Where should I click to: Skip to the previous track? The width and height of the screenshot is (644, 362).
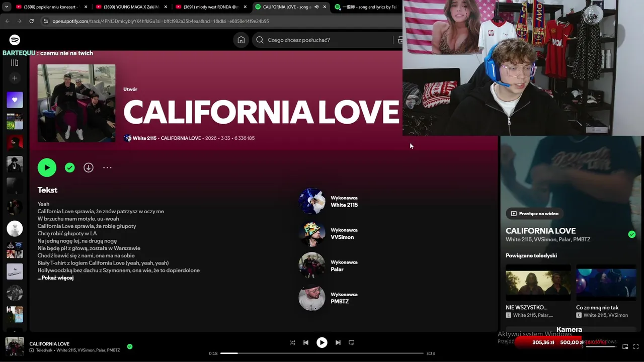(x=306, y=342)
